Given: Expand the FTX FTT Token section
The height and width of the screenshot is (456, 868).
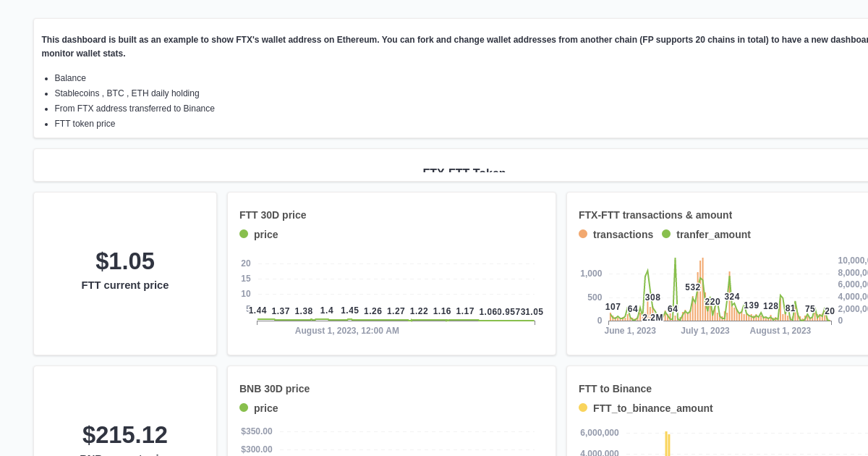Looking at the screenshot, I should (464, 173).
